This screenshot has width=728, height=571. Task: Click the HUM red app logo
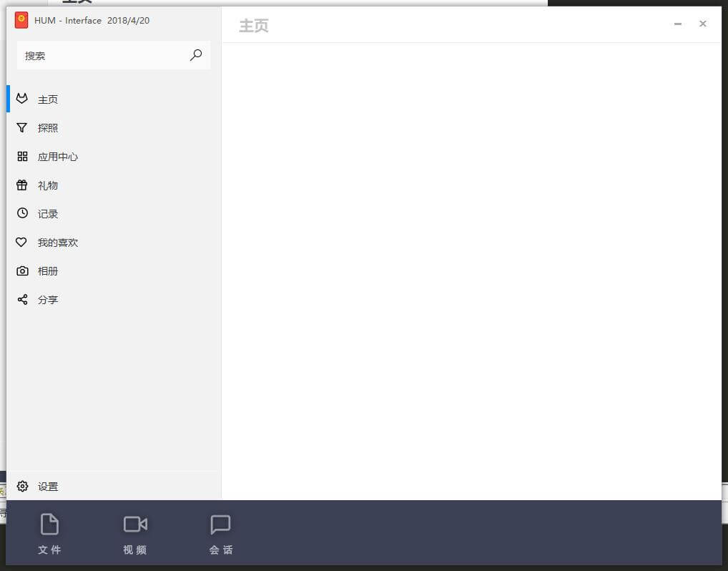pos(21,20)
